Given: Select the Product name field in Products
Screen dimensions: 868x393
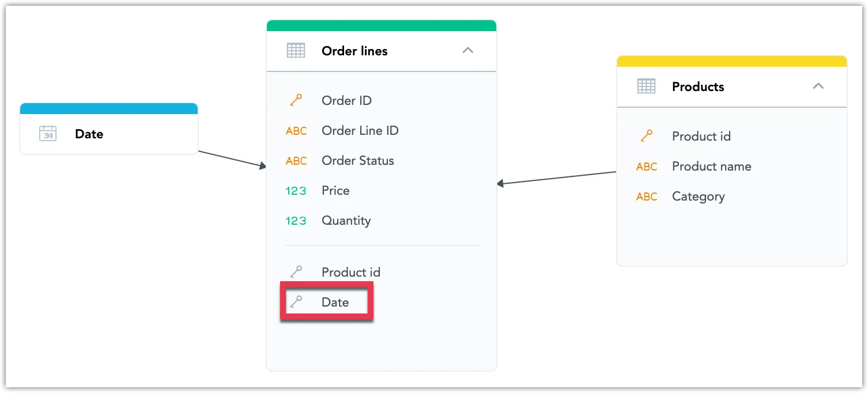Looking at the screenshot, I should click(711, 166).
